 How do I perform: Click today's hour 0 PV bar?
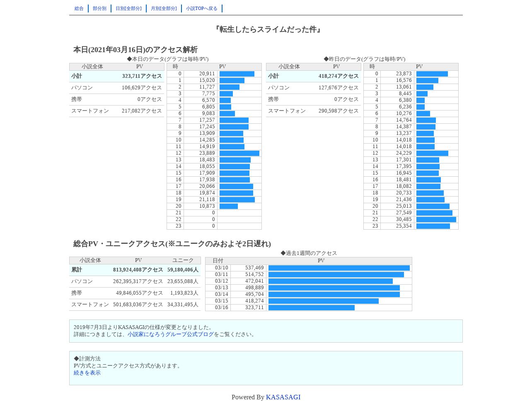[237, 74]
